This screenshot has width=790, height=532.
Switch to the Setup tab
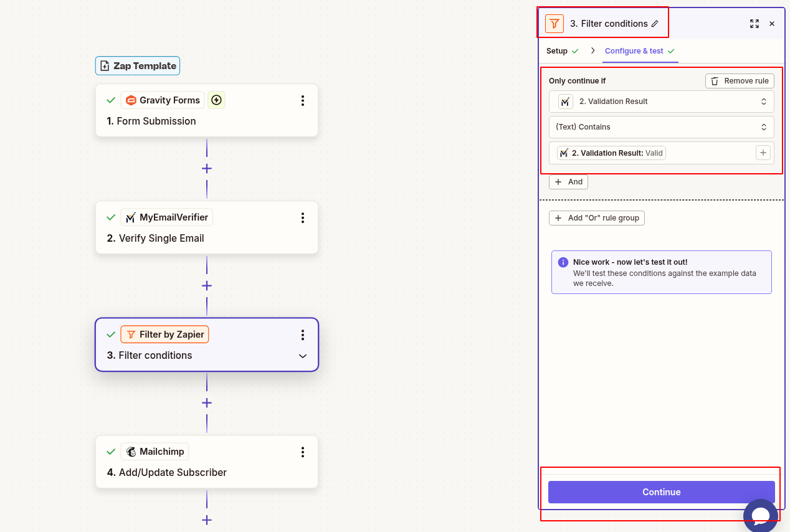tap(558, 50)
